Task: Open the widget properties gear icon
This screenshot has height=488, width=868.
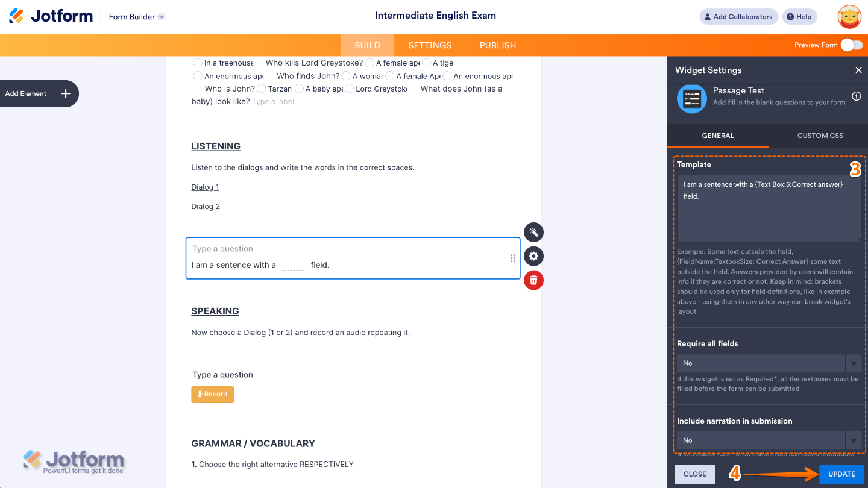Action: click(533, 256)
